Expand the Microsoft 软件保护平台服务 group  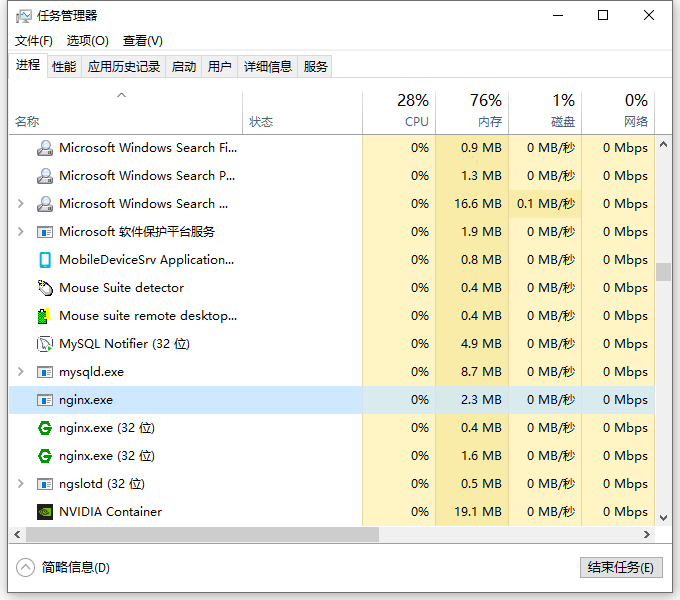20,232
